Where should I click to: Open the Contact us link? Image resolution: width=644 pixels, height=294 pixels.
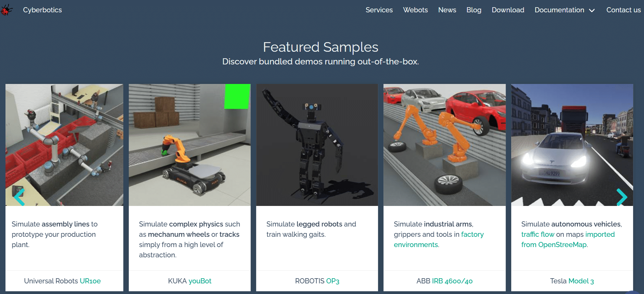[x=623, y=10]
